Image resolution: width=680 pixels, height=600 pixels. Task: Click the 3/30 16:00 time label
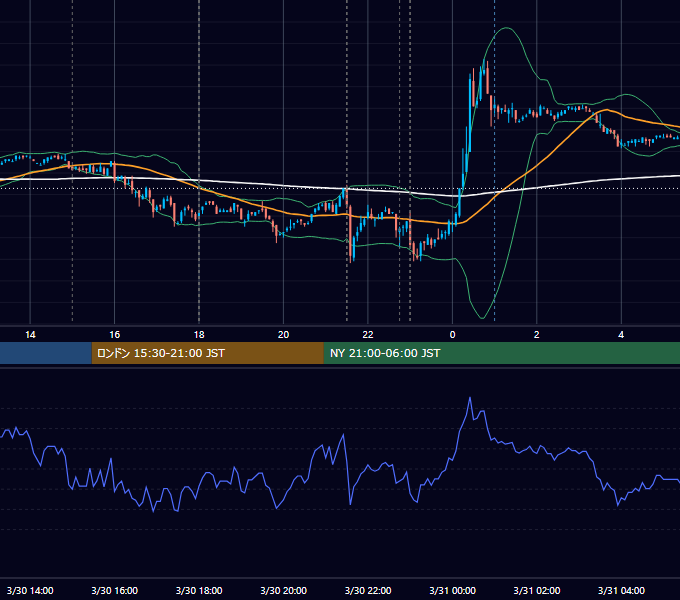tap(114, 590)
